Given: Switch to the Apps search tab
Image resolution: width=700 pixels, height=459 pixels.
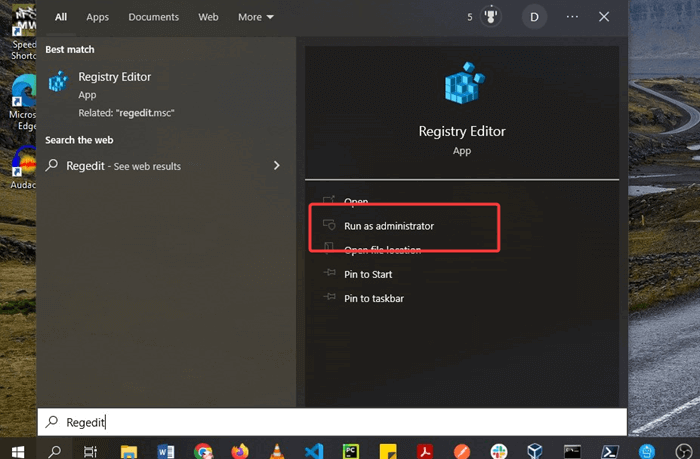Looking at the screenshot, I should coord(97,17).
